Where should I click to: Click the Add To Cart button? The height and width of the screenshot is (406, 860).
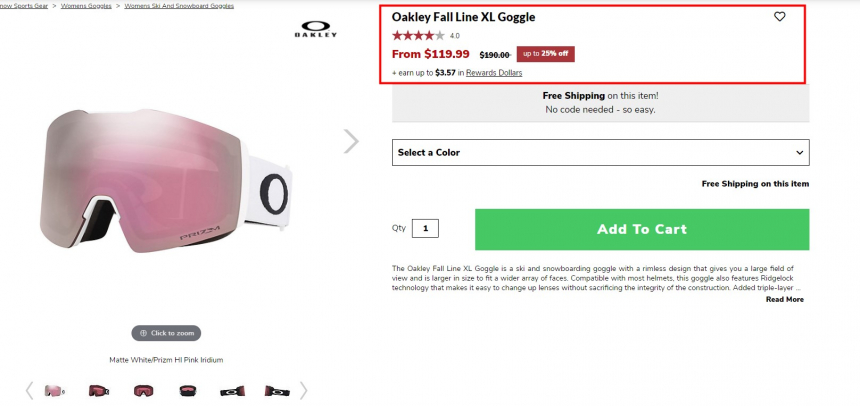tap(641, 229)
